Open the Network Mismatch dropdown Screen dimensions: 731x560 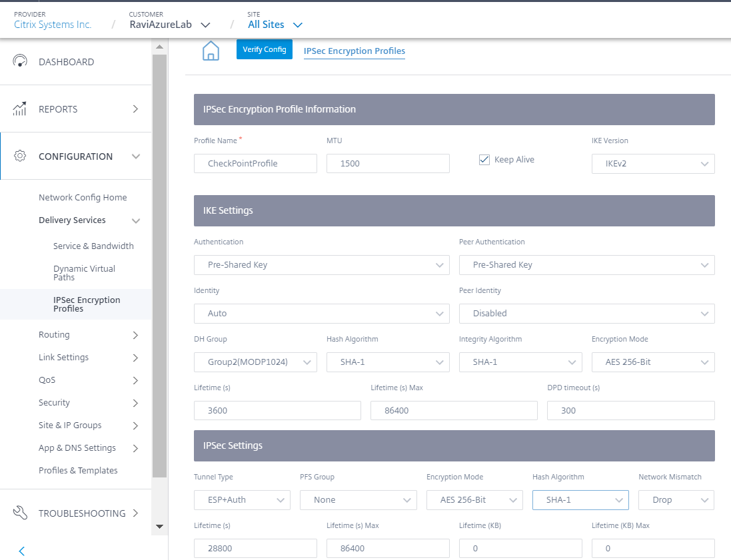pos(676,500)
